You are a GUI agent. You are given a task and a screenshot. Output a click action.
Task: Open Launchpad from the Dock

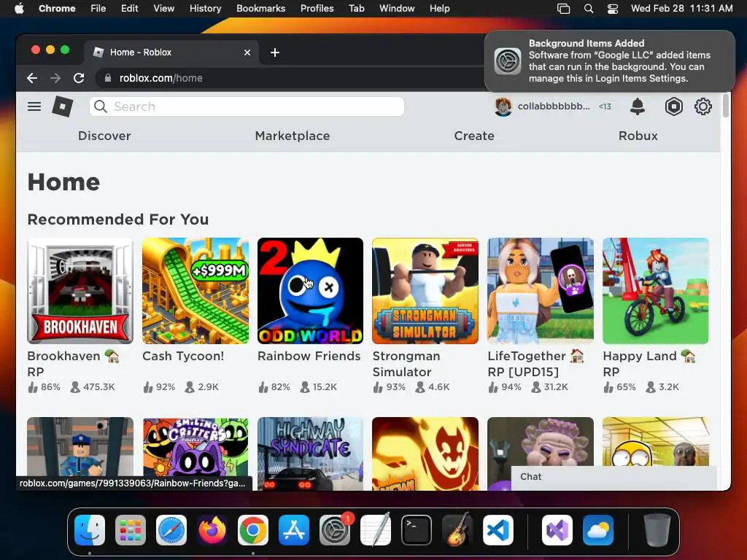tap(131, 530)
